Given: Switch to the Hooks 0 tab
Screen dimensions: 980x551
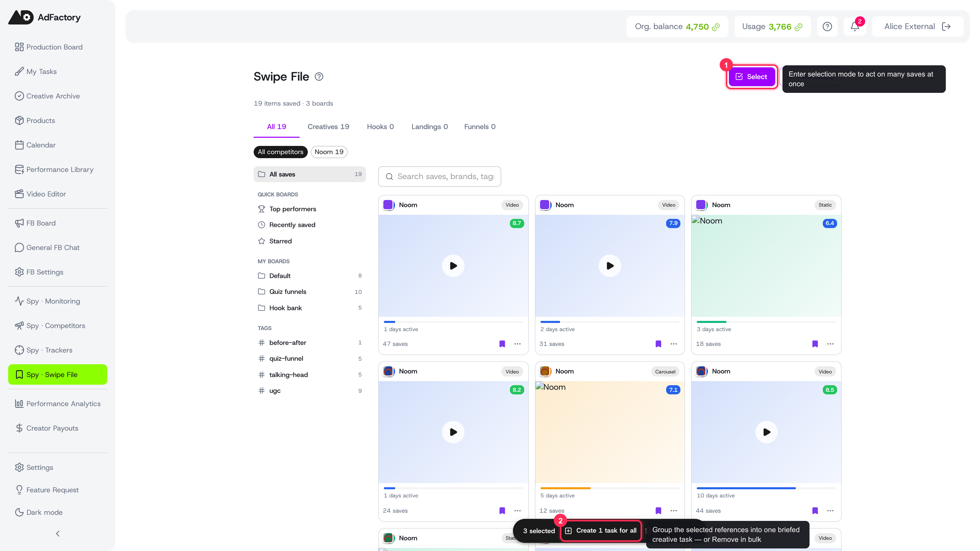Looking at the screenshot, I should [x=381, y=127].
